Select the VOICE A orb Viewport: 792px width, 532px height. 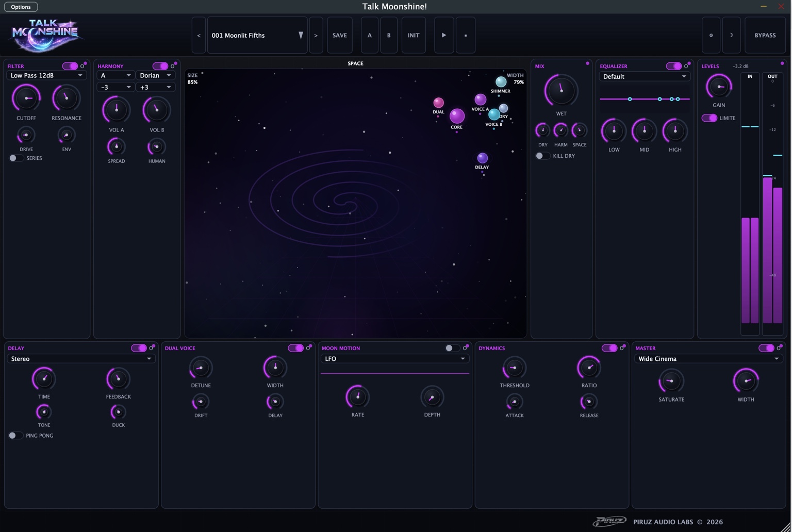click(480, 99)
